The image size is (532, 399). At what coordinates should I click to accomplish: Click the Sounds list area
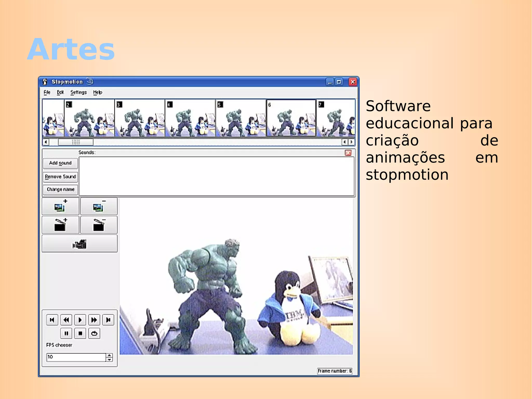point(216,176)
